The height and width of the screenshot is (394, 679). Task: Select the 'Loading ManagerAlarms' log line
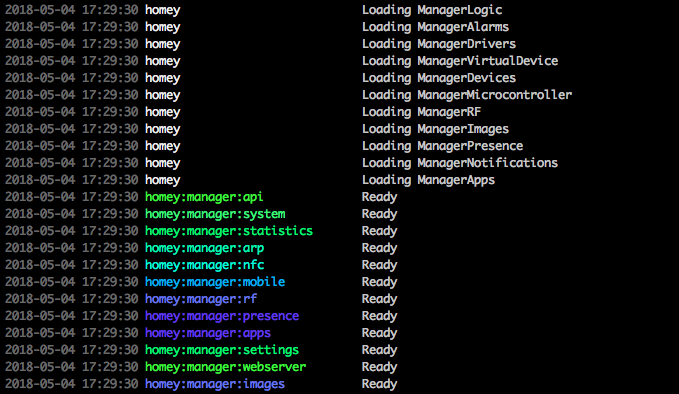pyautogui.click(x=435, y=27)
